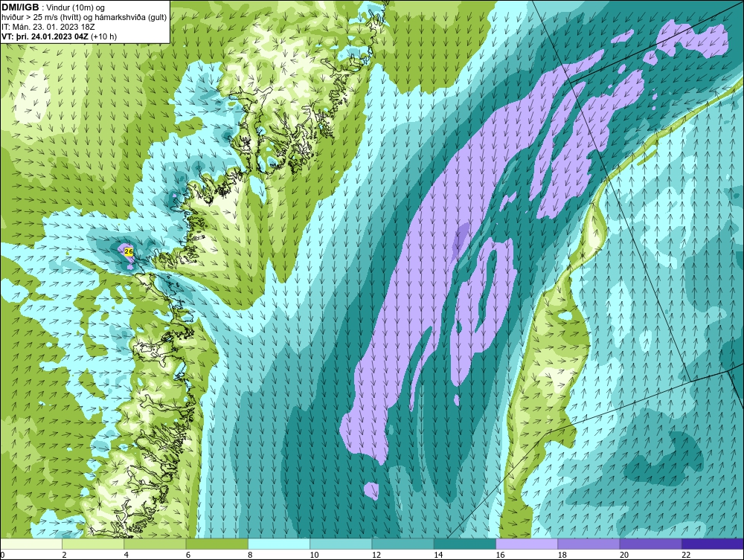
Task: Click the scale label '4'
Action: point(126,555)
